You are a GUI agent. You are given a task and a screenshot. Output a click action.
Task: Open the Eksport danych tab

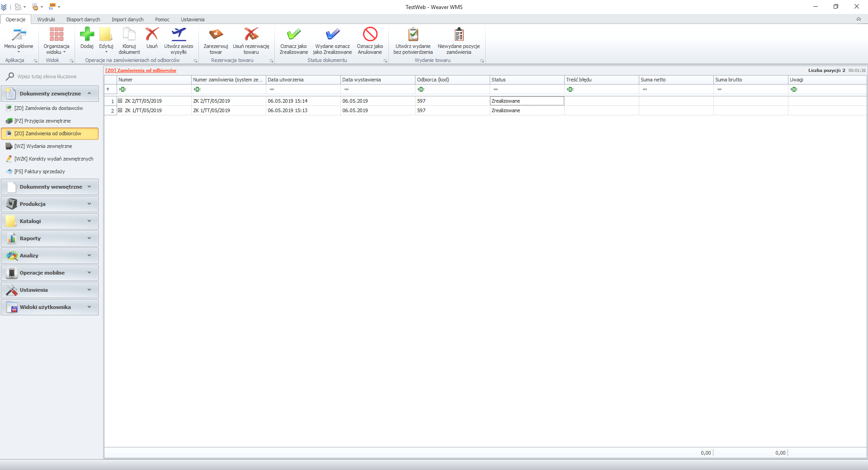(x=83, y=19)
